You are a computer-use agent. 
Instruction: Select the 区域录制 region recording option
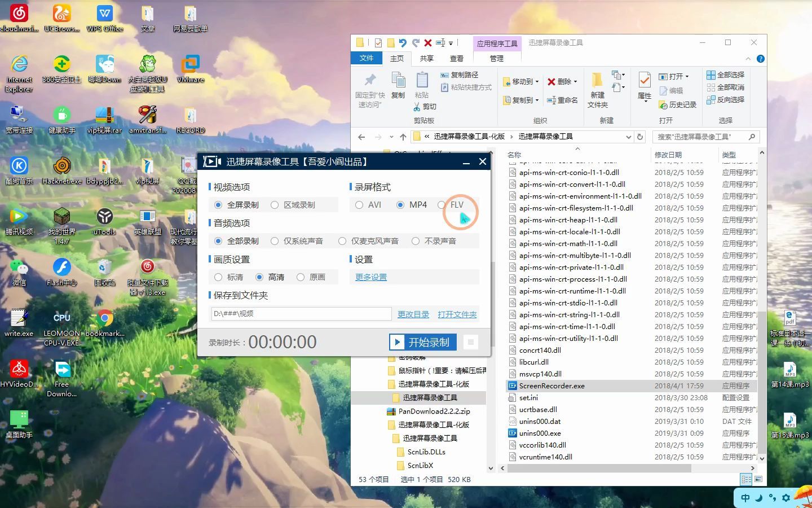tap(293, 205)
